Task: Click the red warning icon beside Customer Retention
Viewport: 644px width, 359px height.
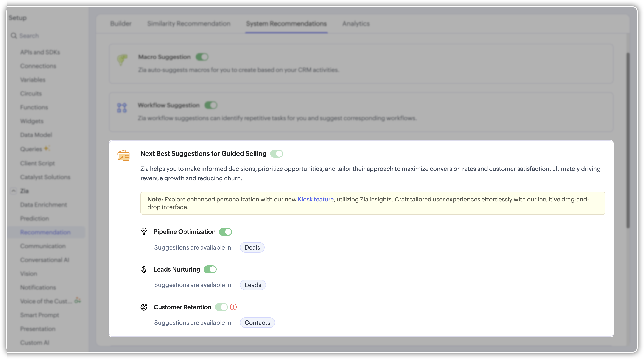Action: (233, 307)
